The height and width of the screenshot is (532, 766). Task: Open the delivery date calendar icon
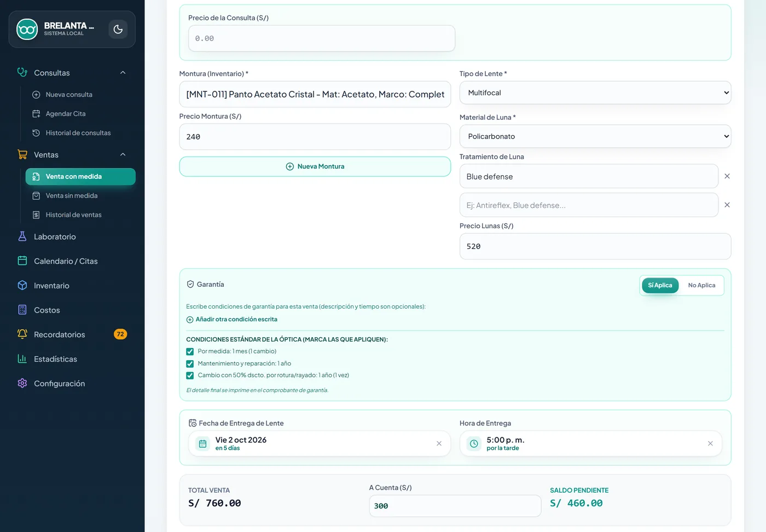(x=202, y=444)
